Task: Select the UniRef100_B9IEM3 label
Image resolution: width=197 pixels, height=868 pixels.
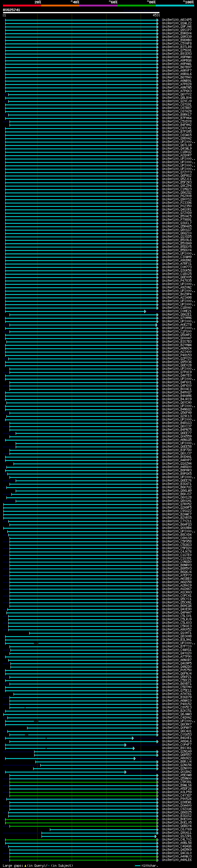Action: 177,54
